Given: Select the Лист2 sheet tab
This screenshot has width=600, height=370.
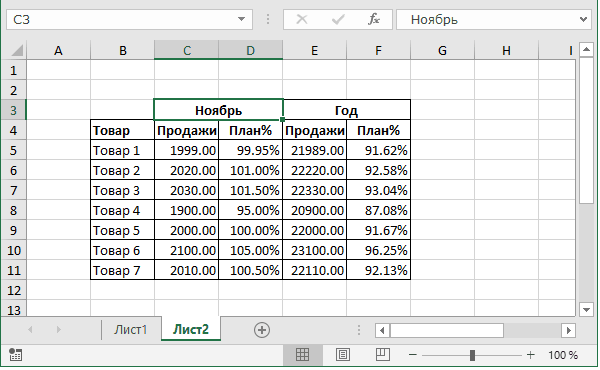Looking at the screenshot, I should tap(191, 329).
